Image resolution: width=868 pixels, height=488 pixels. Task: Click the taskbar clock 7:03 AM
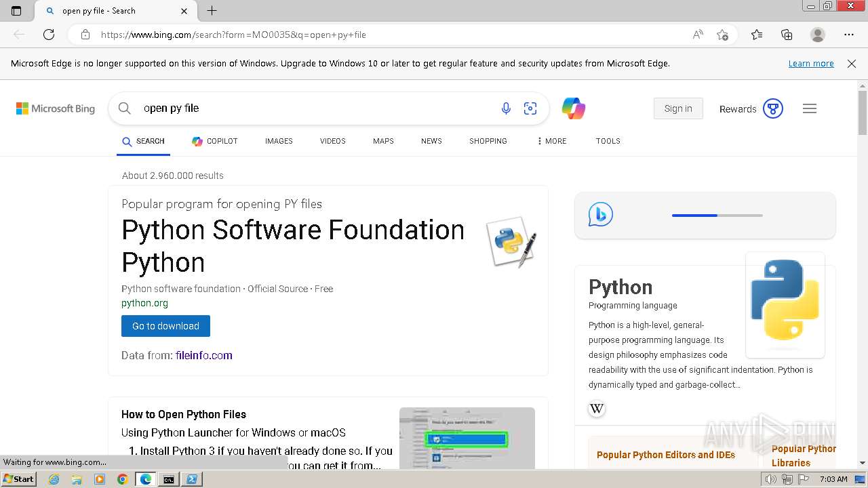(x=833, y=479)
